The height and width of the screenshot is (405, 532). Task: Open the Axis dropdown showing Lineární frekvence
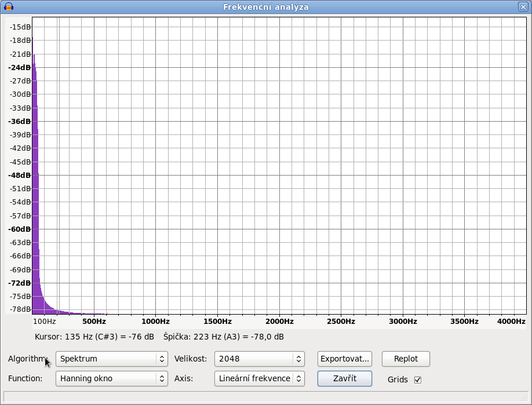click(x=260, y=378)
